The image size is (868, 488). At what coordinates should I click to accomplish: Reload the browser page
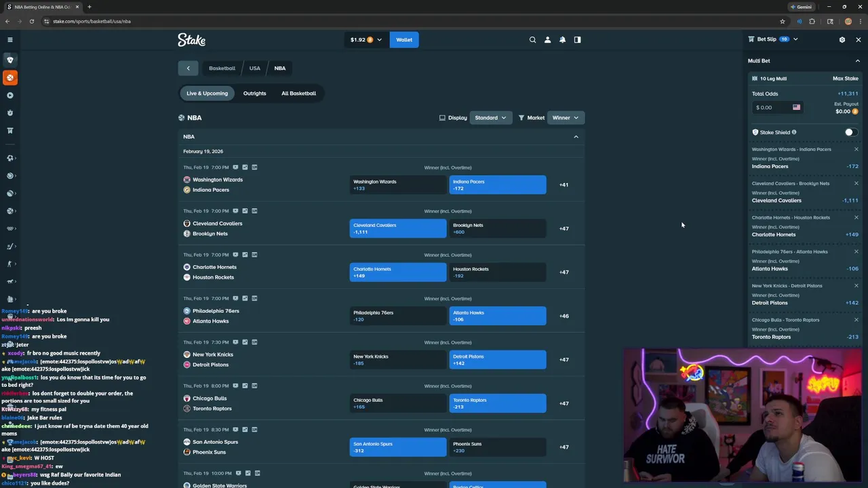coord(31,21)
